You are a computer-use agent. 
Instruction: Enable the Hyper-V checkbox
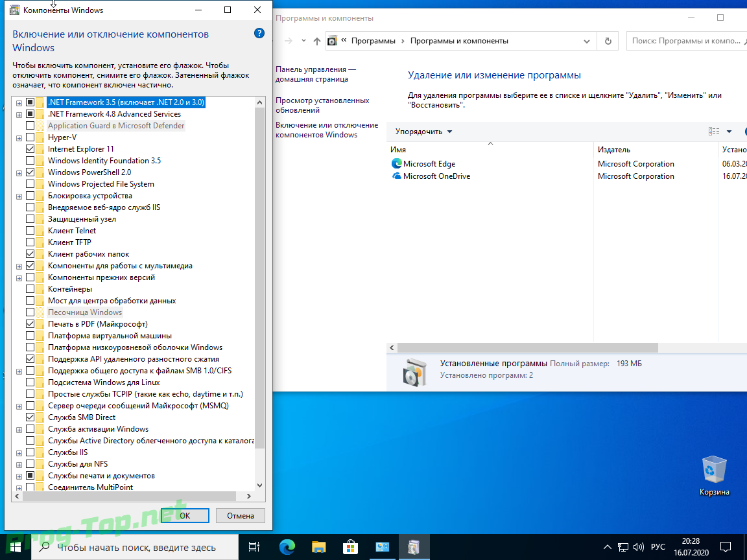(30, 137)
